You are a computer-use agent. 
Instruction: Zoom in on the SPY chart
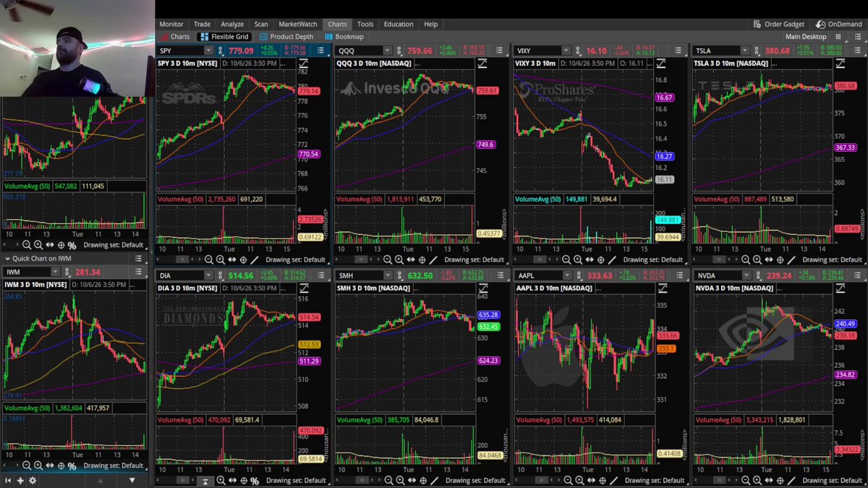point(221,260)
